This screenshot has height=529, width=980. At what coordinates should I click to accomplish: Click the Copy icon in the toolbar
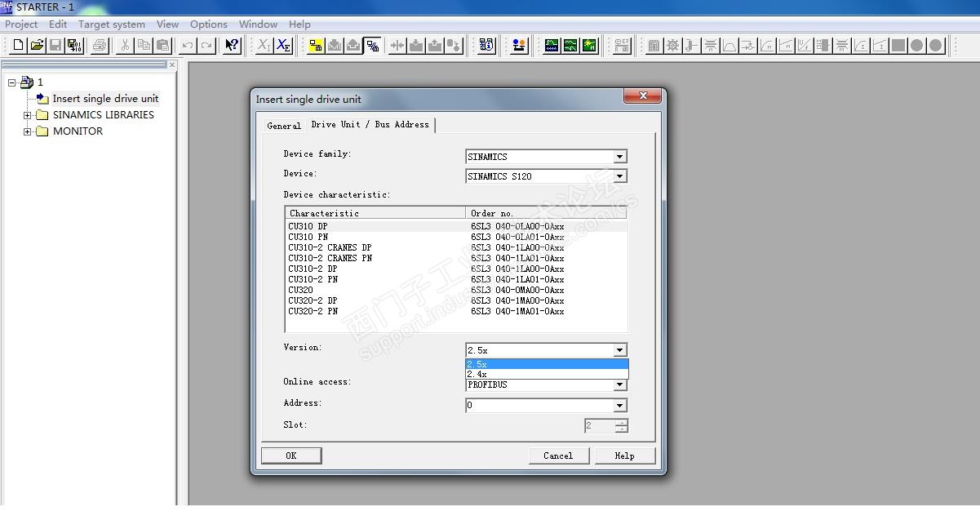(x=144, y=45)
